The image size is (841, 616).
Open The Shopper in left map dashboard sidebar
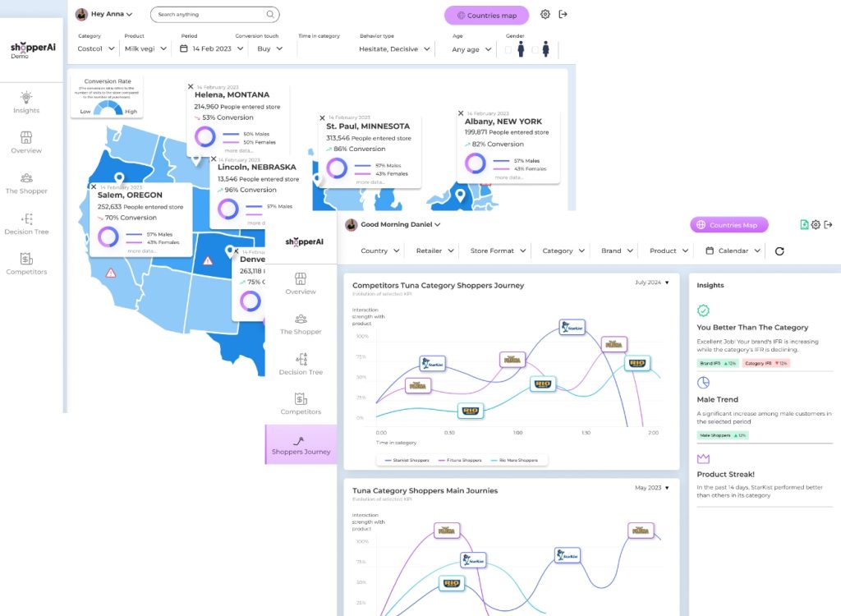click(26, 183)
